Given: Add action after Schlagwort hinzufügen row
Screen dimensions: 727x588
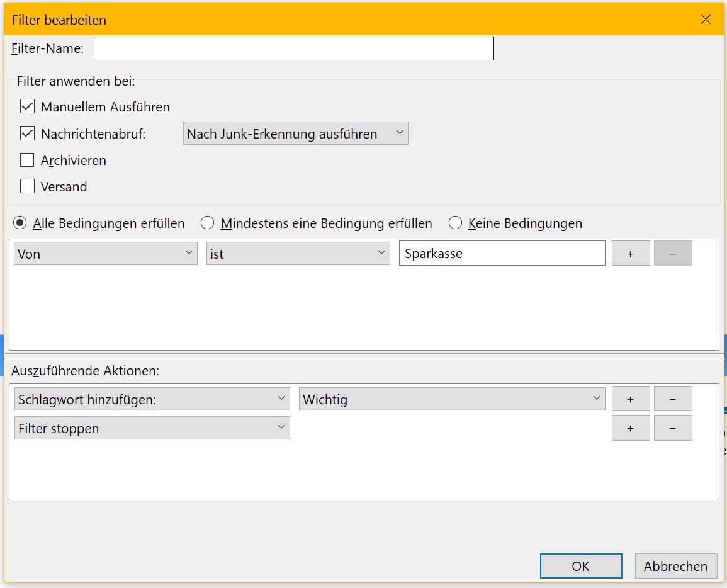Looking at the screenshot, I should pyautogui.click(x=630, y=399).
